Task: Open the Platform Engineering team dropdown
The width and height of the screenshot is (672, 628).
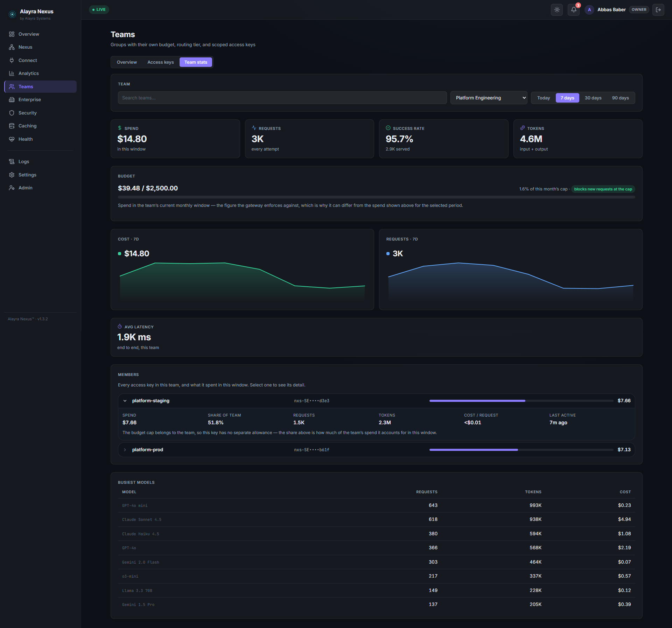Action: (x=489, y=98)
